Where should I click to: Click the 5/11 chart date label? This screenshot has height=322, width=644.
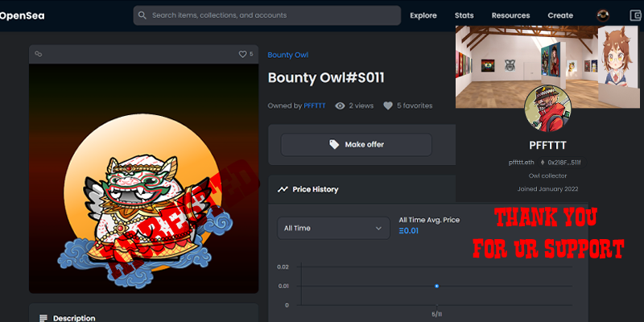(x=436, y=313)
